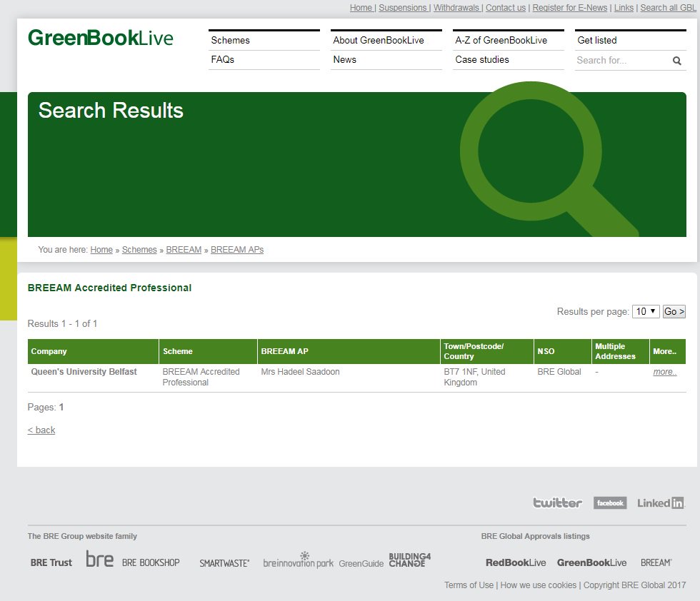Open the LinkedIn social icon
700x601 pixels.
click(660, 502)
